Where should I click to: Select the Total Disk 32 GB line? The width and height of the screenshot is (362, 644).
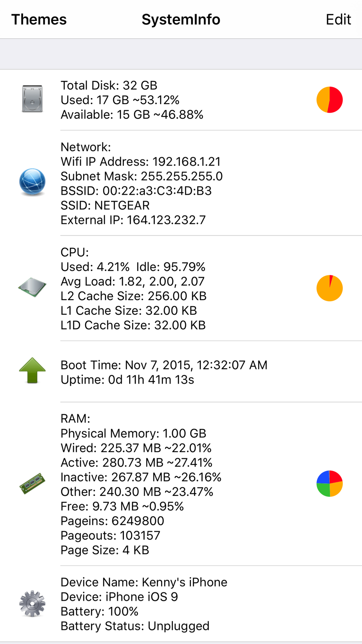[x=109, y=85]
